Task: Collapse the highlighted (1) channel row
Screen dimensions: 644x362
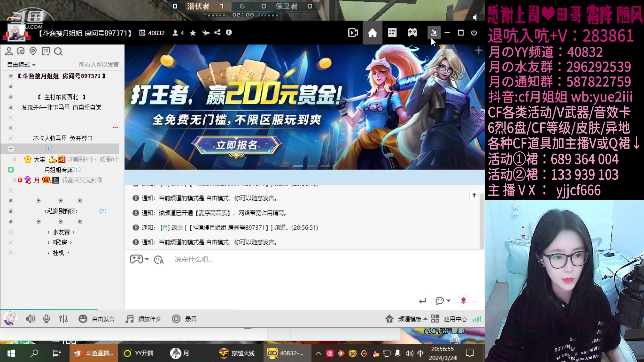Action: tap(11, 148)
